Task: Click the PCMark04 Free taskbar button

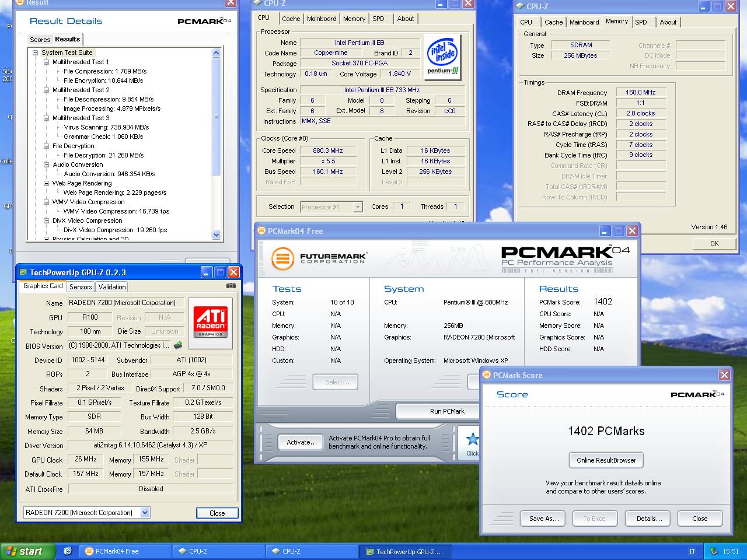Action: (x=125, y=551)
